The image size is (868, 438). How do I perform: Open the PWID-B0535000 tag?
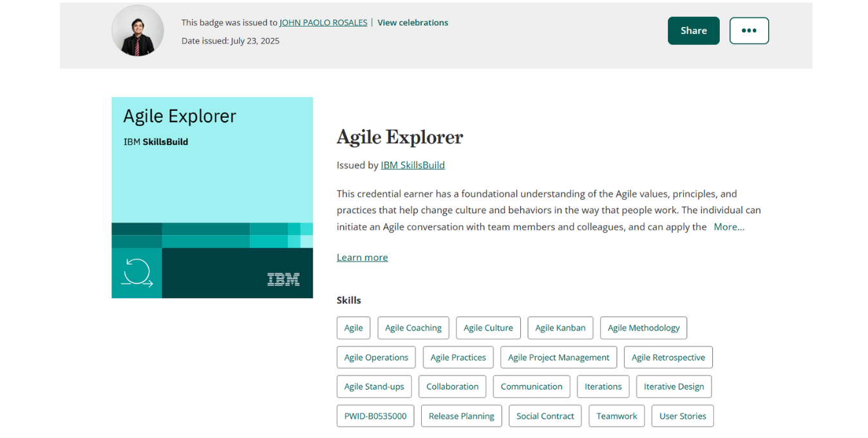(x=375, y=416)
